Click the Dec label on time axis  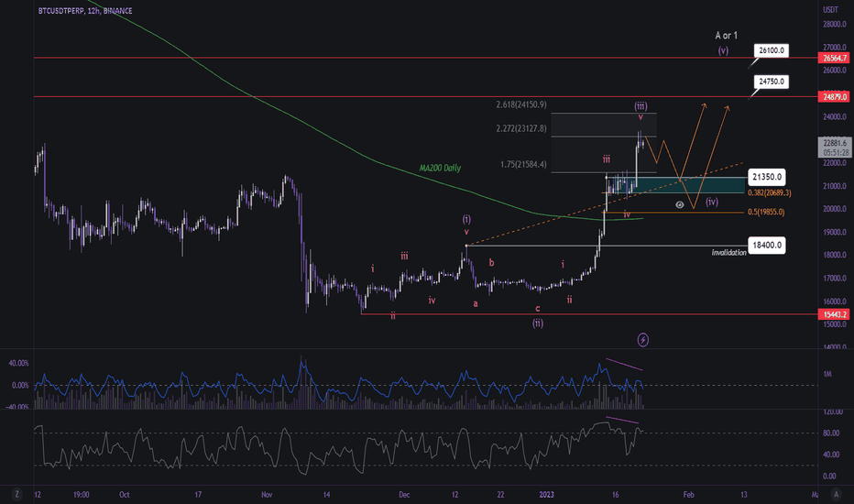pos(404,495)
